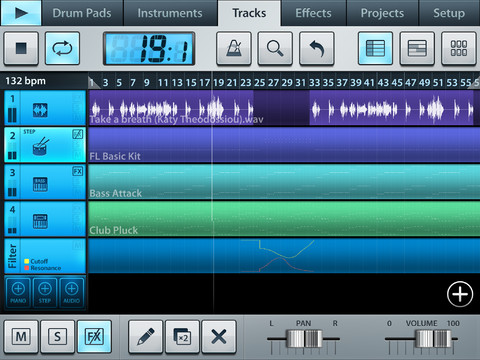Toggle the metronome
This screenshot has width=480, height=360.
234,48
